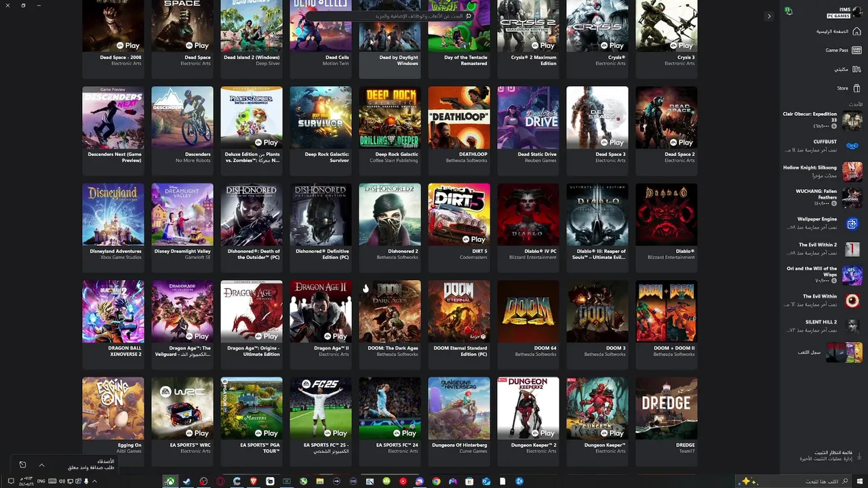This screenshot has height=488, width=868.
Task: Open the Chrome icon in taskbar
Action: click(436, 481)
